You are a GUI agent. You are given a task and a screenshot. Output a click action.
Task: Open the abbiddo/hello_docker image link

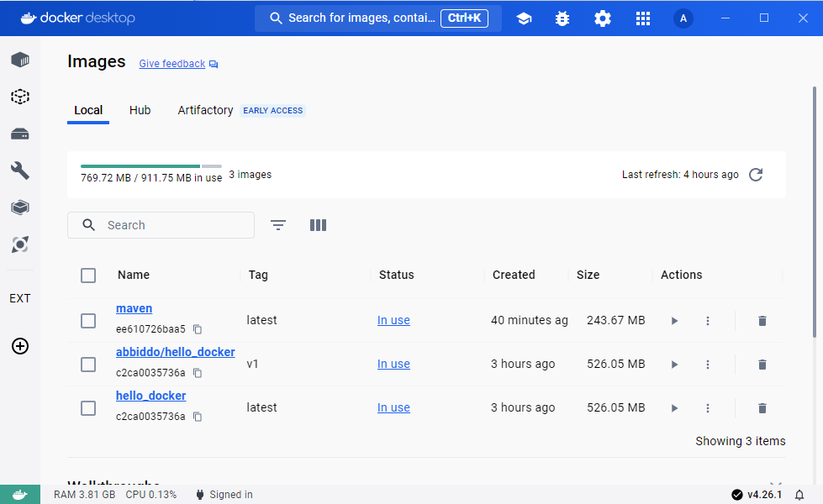click(176, 352)
